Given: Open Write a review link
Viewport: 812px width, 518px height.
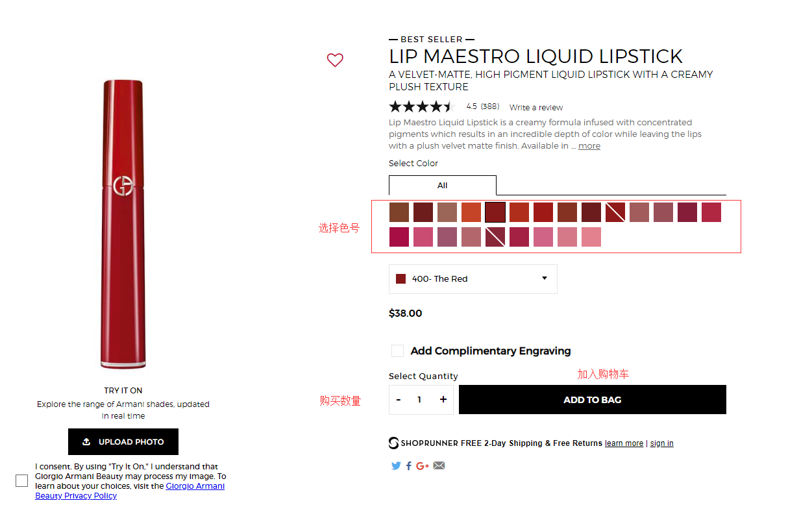Looking at the screenshot, I should [536, 108].
